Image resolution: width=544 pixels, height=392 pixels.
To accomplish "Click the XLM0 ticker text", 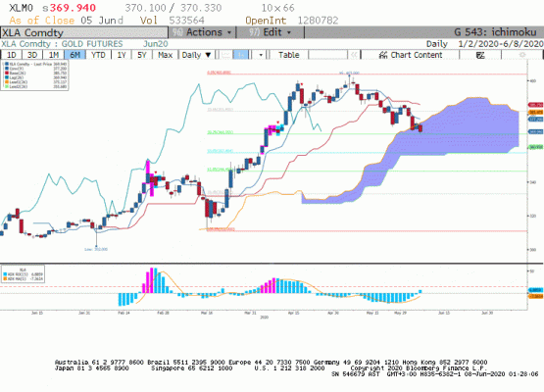I will pyautogui.click(x=21, y=8).
